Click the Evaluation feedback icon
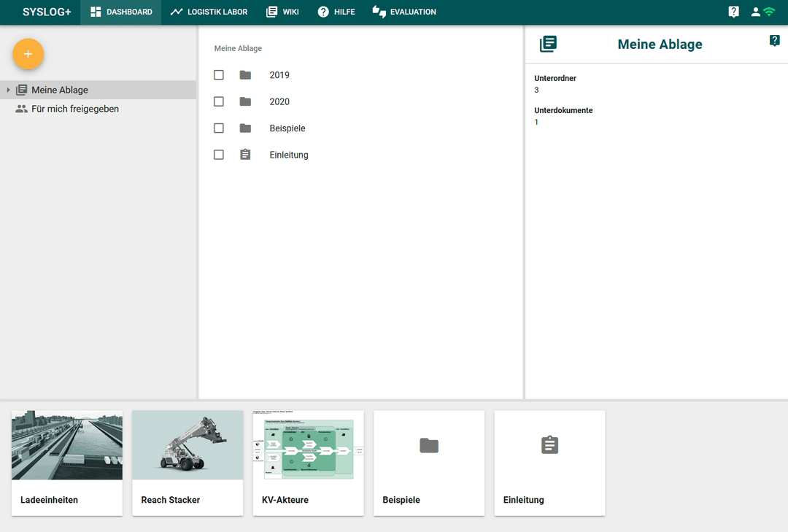The width and height of the screenshot is (788, 532). [x=379, y=12]
